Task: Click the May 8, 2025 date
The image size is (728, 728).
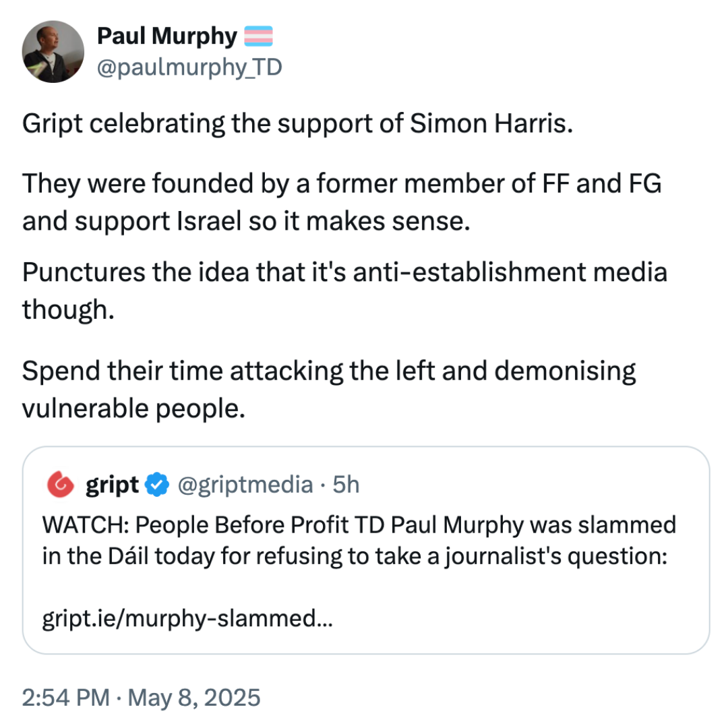Action: coord(194,698)
